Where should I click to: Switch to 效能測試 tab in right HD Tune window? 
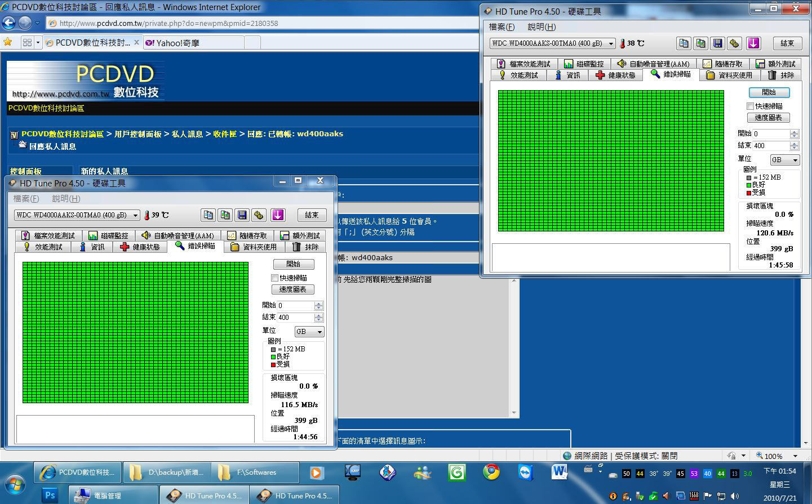tap(518, 75)
